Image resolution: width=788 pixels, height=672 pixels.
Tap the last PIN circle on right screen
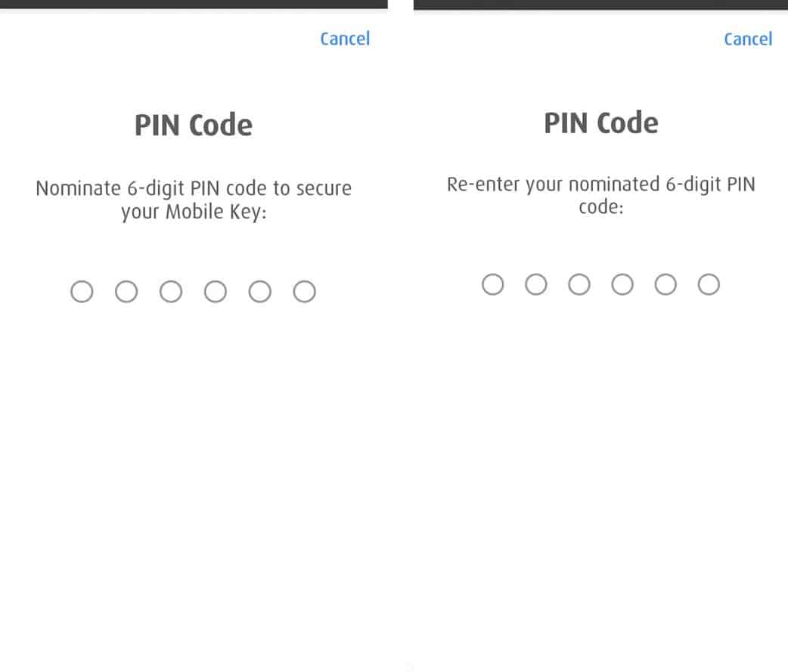coord(709,284)
